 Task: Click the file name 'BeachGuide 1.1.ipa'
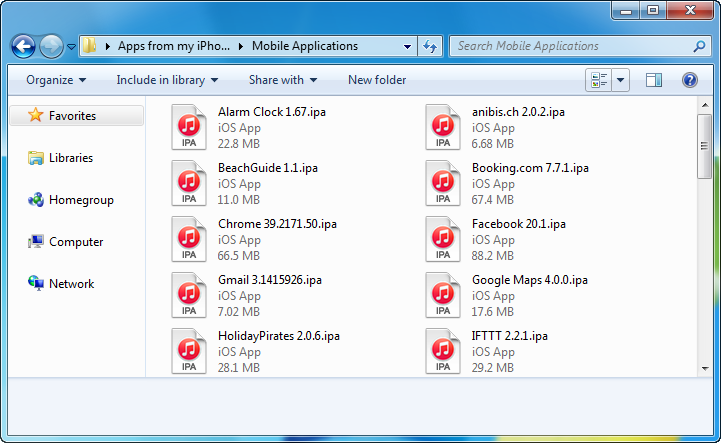pos(268,168)
